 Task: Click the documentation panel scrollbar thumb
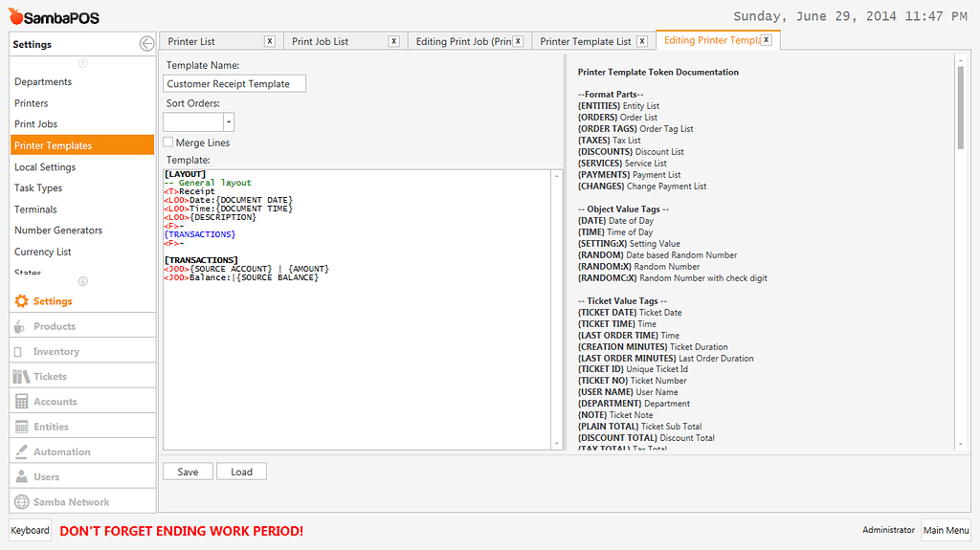click(x=961, y=107)
